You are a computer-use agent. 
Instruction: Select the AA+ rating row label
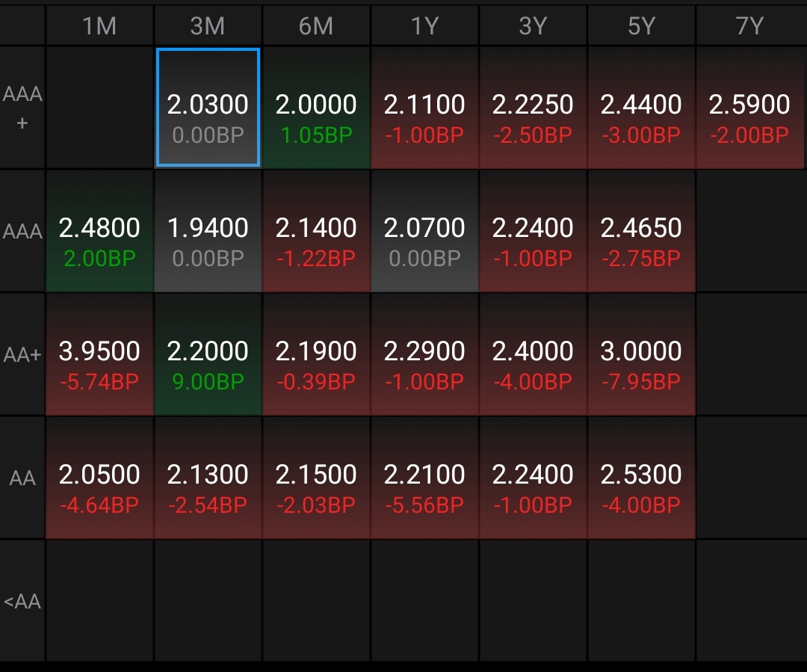tap(22, 355)
